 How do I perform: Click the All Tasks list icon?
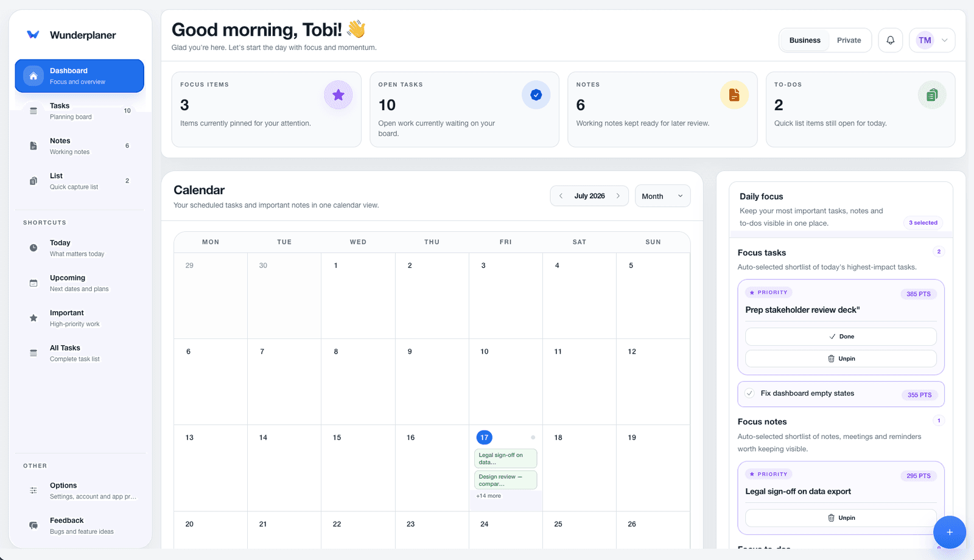33,353
